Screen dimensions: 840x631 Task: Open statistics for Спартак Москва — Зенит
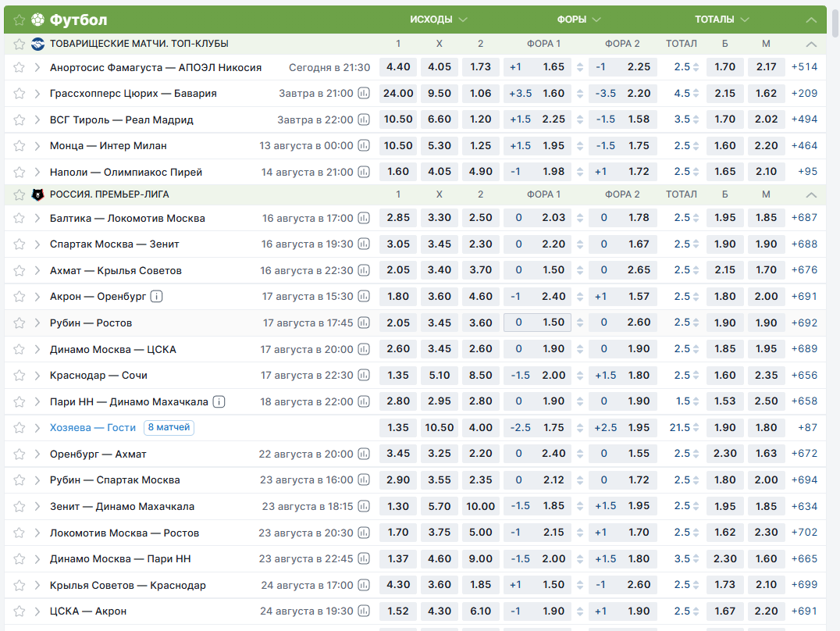tap(364, 244)
